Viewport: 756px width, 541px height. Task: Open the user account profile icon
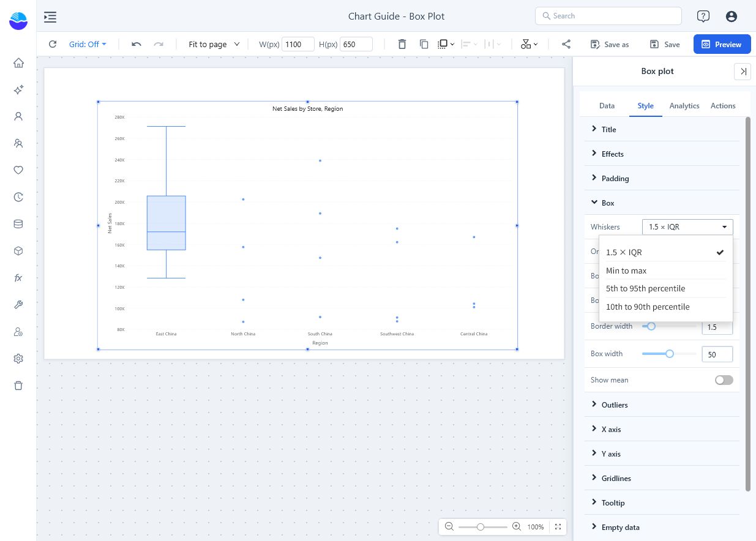731,17
